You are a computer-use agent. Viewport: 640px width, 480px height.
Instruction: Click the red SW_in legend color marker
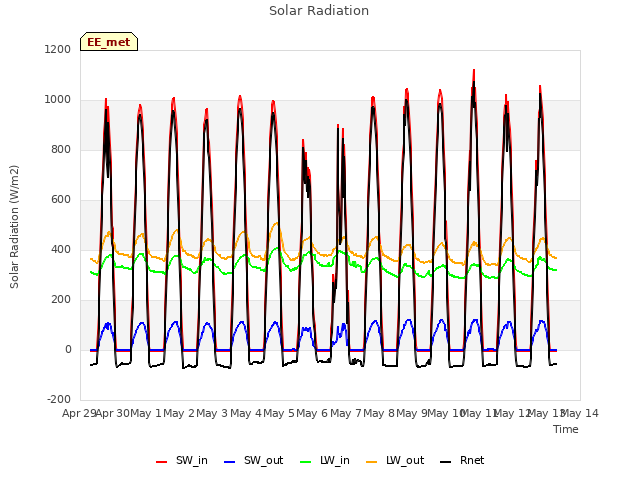pos(162,462)
